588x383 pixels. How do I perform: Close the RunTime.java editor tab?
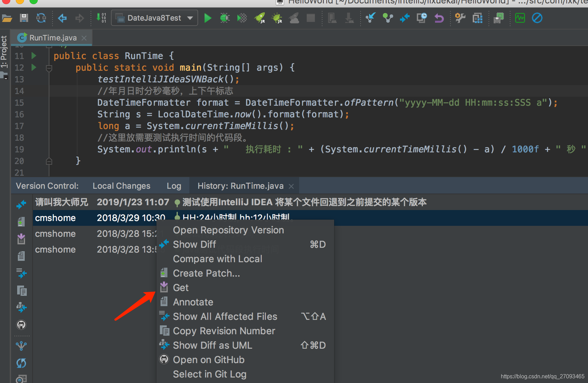coord(84,38)
